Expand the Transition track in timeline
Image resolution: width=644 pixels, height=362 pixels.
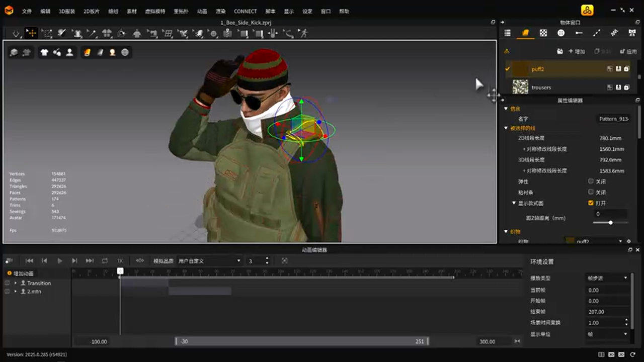pos(16,283)
